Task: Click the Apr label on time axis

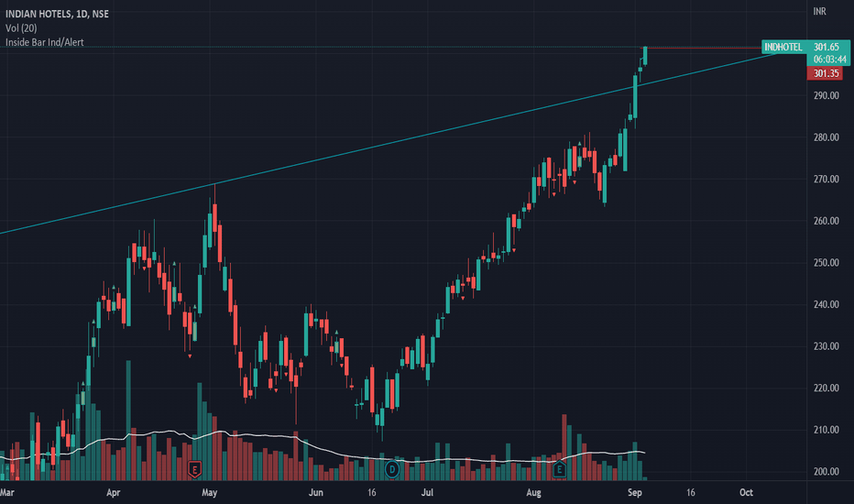Action: tap(114, 493)
